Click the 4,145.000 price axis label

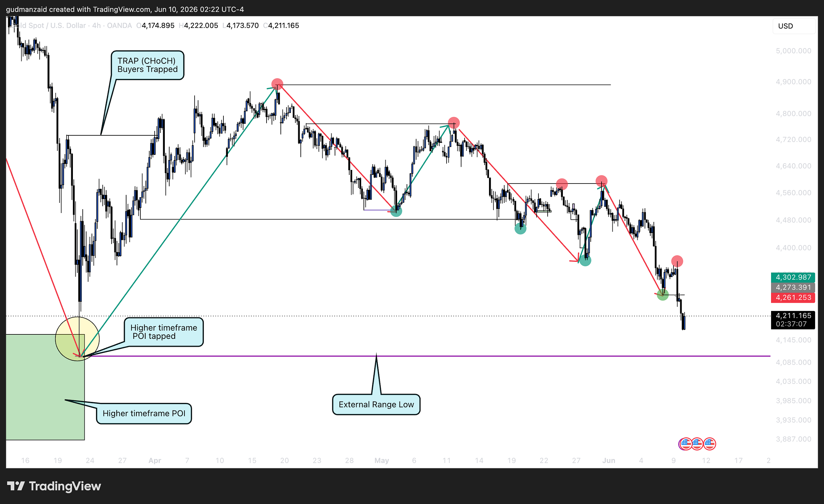[x=793, y=340]
